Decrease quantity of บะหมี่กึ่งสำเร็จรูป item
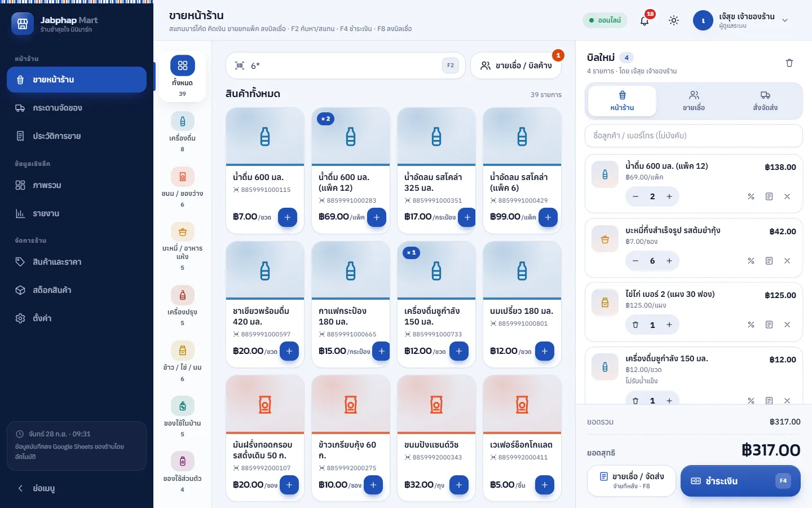The width and height of the screenshot is (812, 508). coord(636,261)
